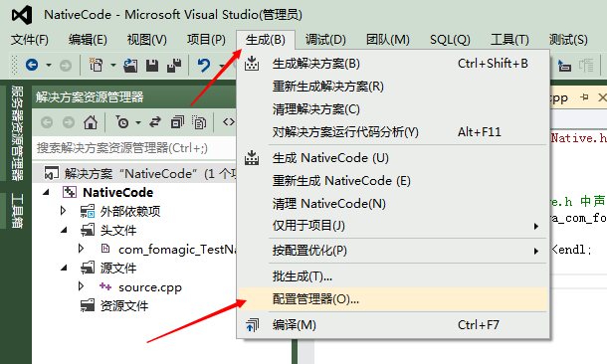Expand the com_fomagic_TestNa header file node
Screen dimensions: 607x364
click(81, 249)
